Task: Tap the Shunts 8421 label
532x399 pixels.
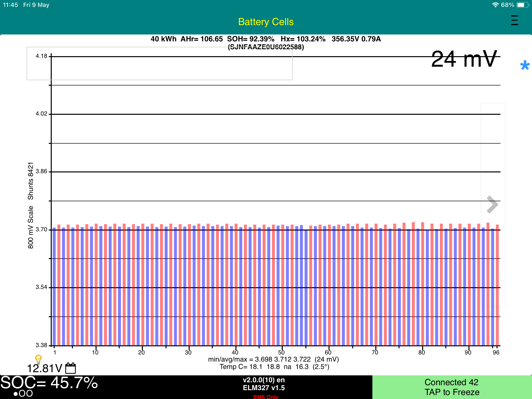Action: pyautogui.click(x=30, y=181)
